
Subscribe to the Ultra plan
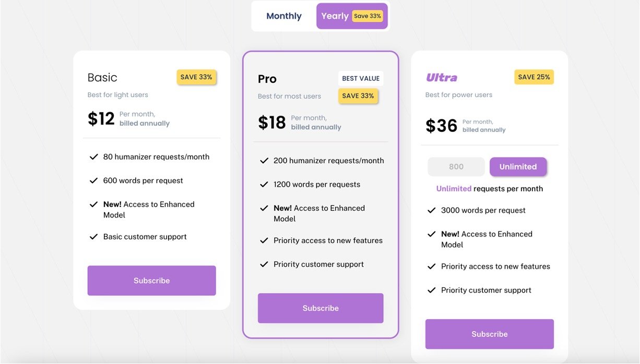pos(489,334)
